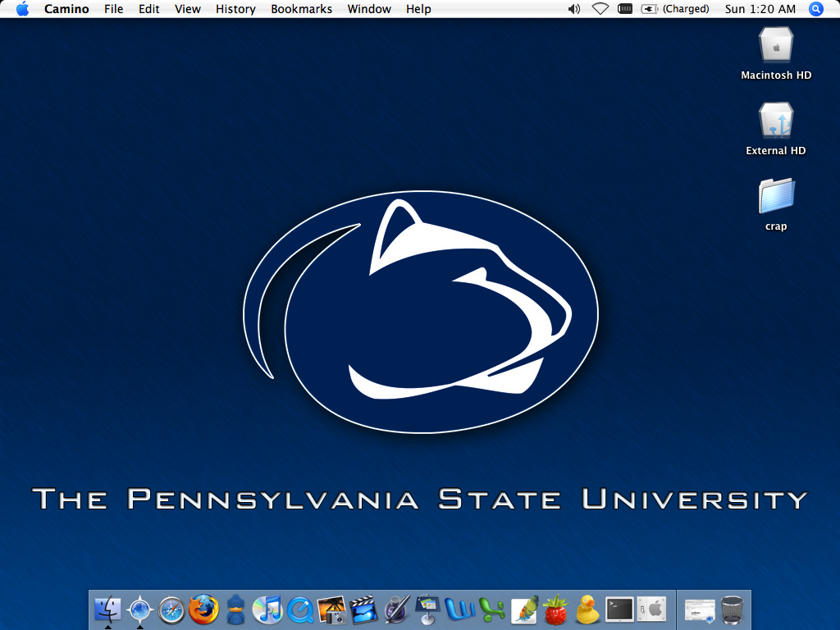Click the volume icon in menu bar
Screen dimensions: 840x630
click(574, 9)
